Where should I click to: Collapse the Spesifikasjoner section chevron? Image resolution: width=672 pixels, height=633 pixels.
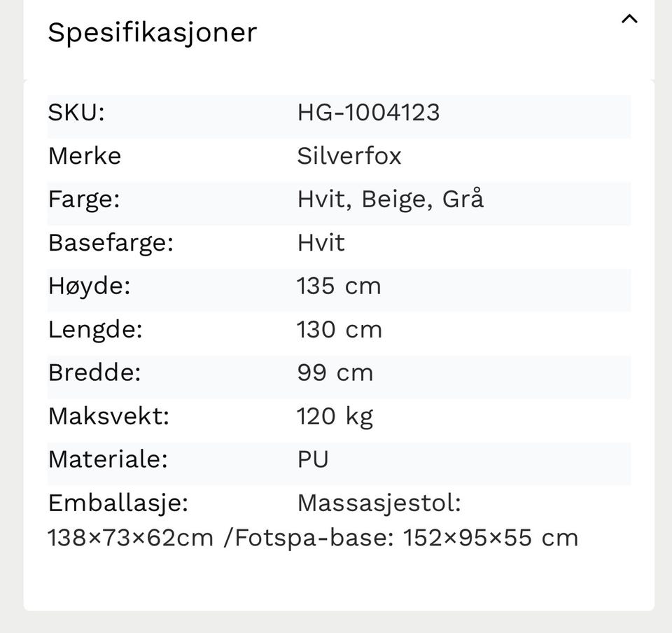pyautogui.click(x=629, y=20)
